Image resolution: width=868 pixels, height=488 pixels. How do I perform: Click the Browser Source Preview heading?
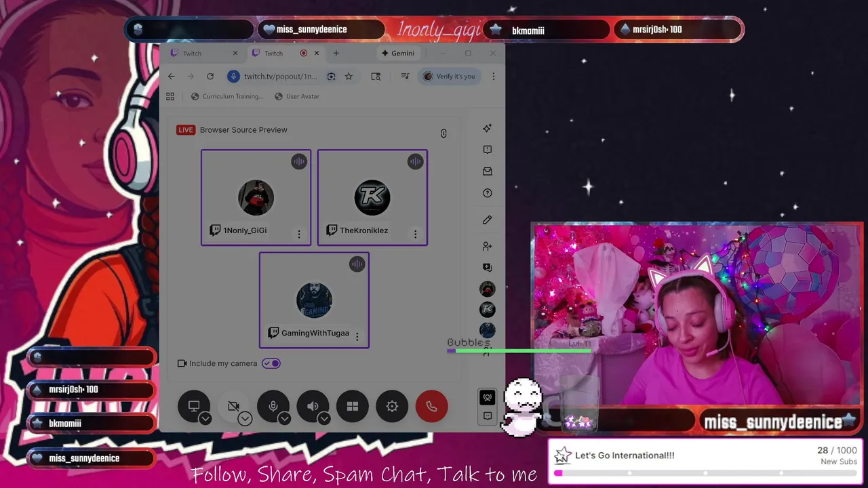[243, 130]
